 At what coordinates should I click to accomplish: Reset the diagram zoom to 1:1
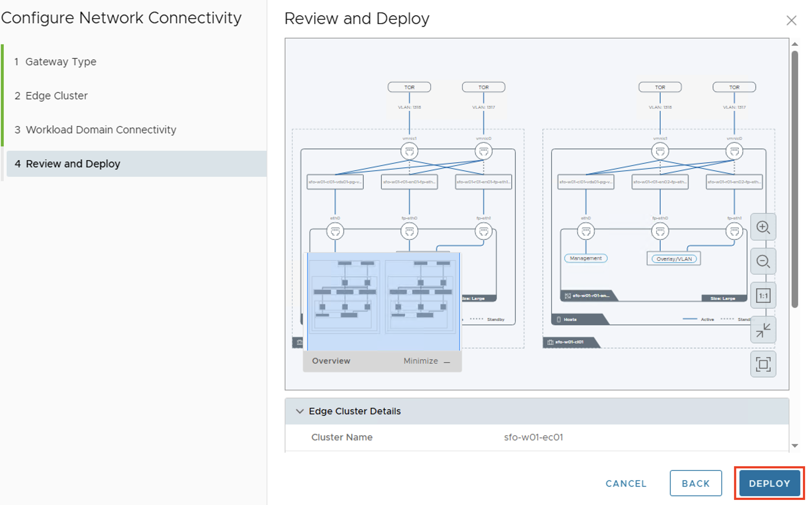[x=763, y=295]
